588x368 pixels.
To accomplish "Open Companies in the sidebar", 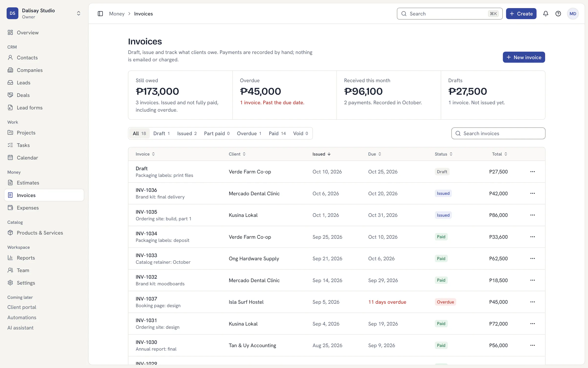I will [44, 70].
